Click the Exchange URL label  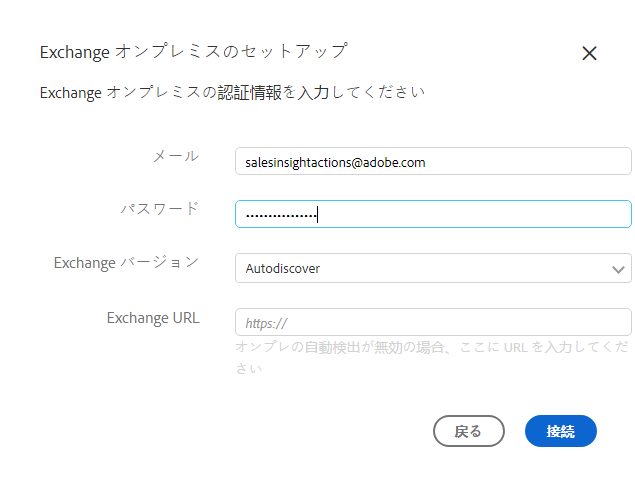click(153, 318)
